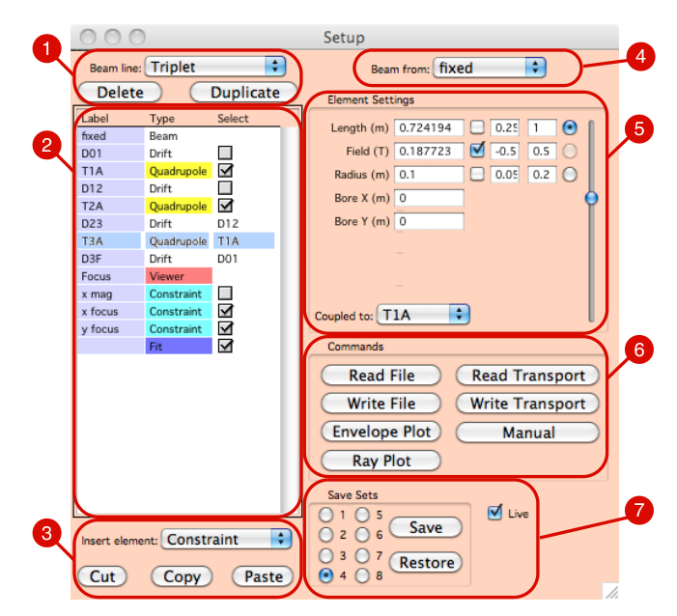Toggle the Select checkbox for x mag Constraint
The height and width of the screenshot is (616, 677).
[x=225, y=294]
